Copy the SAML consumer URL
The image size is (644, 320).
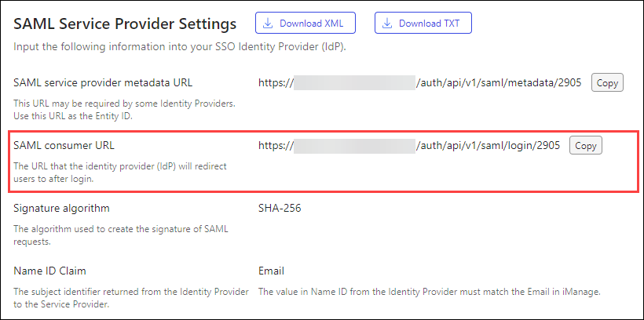coord(585,146)
